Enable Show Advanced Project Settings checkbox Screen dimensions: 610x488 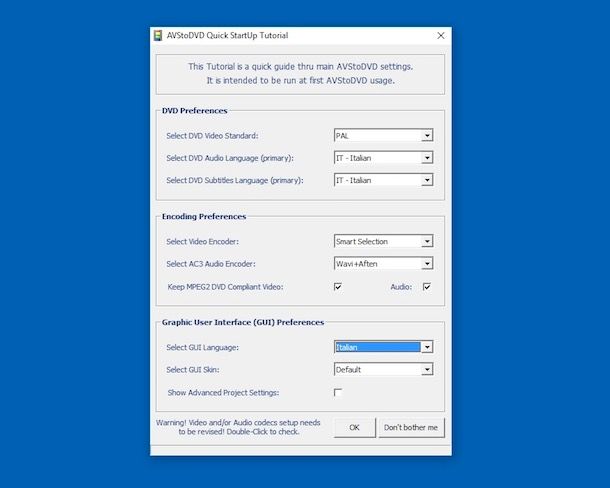[338, 392]
